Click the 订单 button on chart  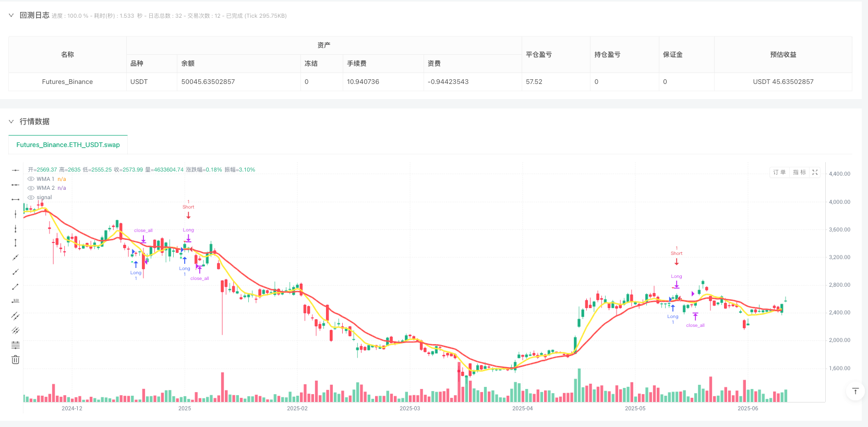(779, 173)
